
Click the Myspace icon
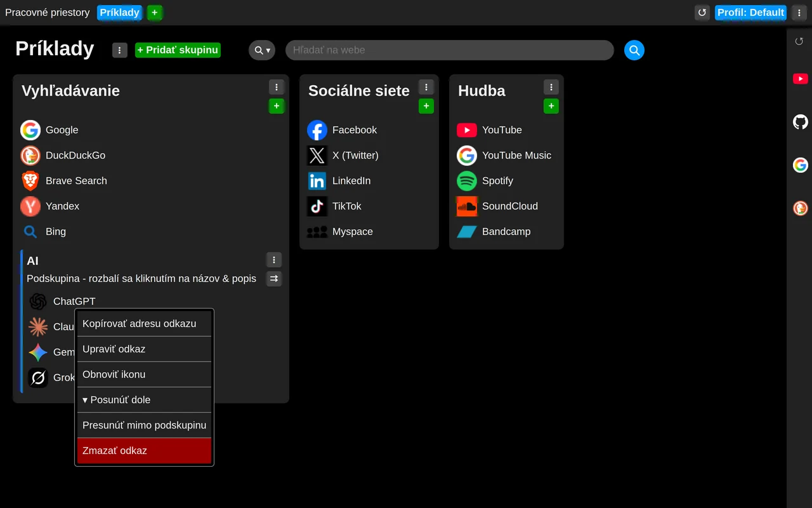pyautogui.click(x=317, y=232)
